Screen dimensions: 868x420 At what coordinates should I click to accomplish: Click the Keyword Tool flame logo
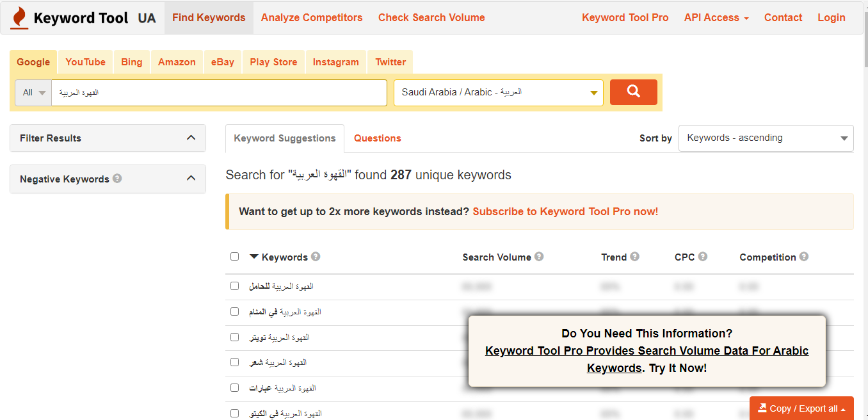pyautogui.click(x=19, y=17)
